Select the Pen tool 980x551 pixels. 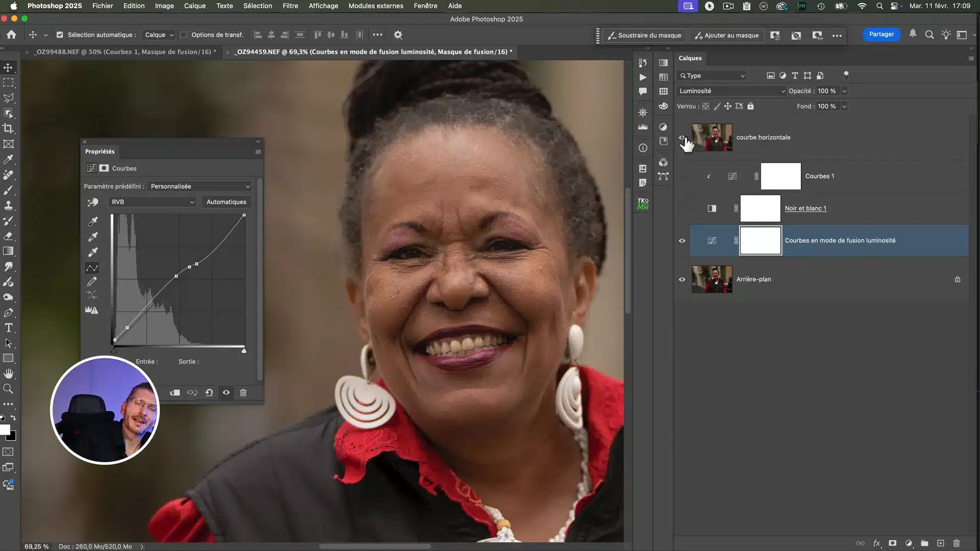click(x=8, y=312)
